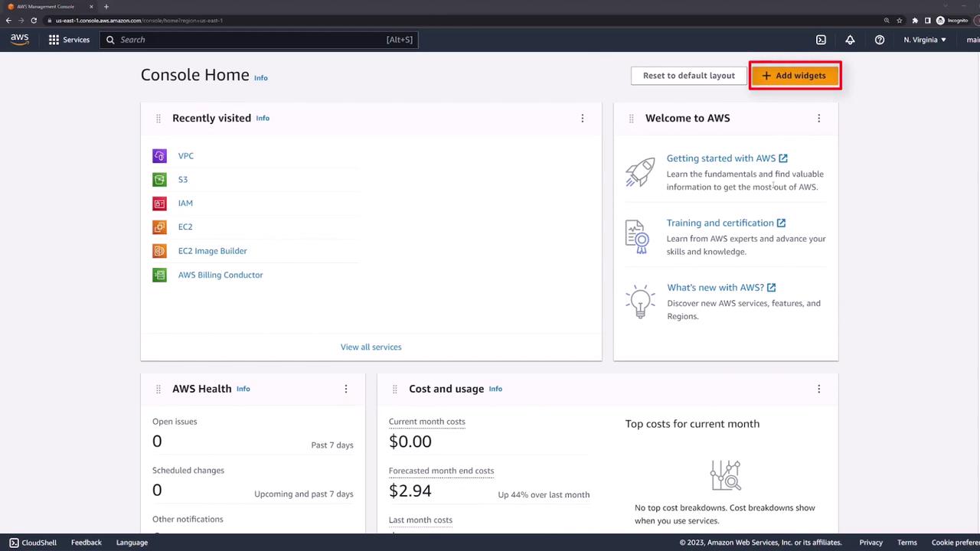Click the S3 service icon
Image resolution: width=980 pixels, height=551 pixels.
159,180
